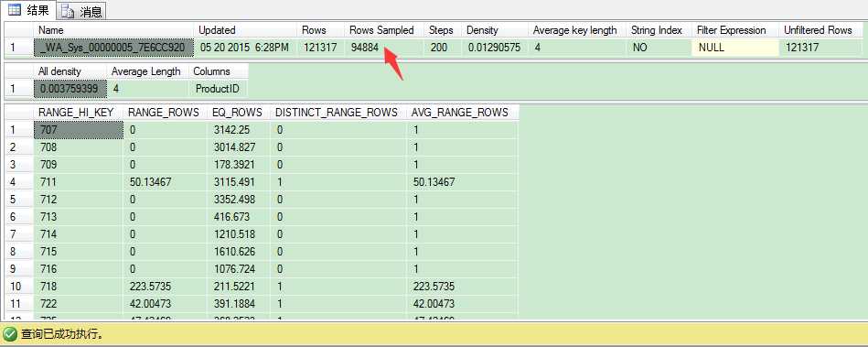Click the _WA_Sys_00000005_7E6CC920 name cell
The height and width of the screenshot is (347, 868).
(114, 48)
